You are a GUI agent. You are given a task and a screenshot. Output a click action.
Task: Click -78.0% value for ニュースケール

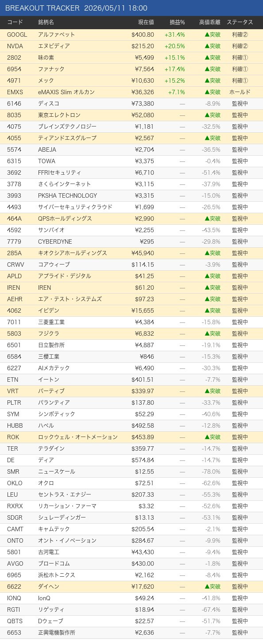point(211,471)
